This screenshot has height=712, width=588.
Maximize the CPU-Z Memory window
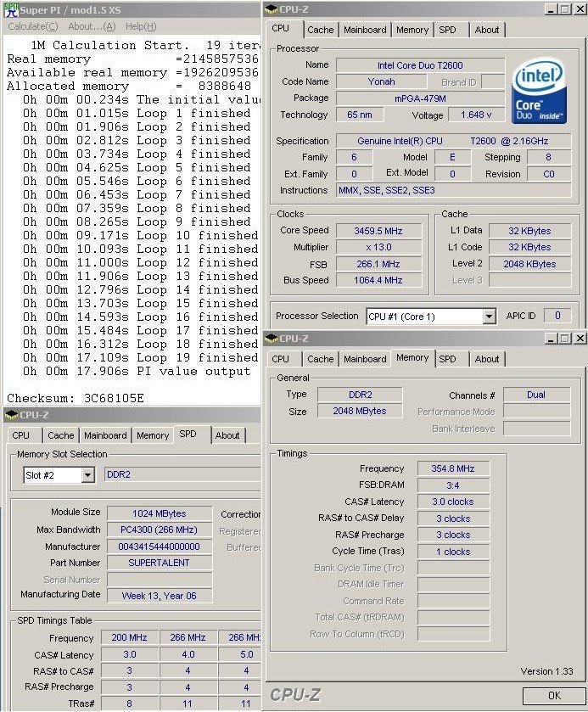565,339
